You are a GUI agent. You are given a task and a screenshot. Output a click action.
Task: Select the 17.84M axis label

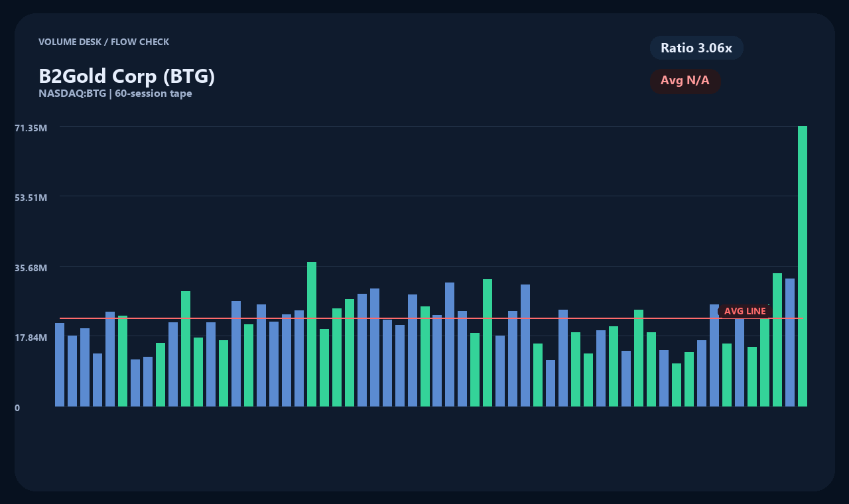[x=31, y=338]
